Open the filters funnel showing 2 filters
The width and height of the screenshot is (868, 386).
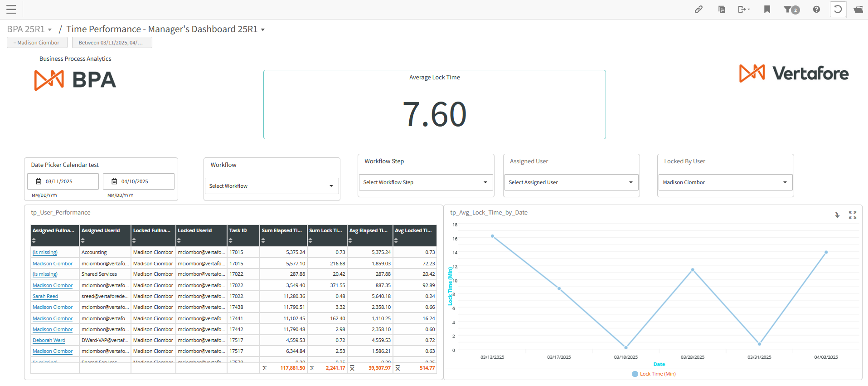(x=791, y=10)
